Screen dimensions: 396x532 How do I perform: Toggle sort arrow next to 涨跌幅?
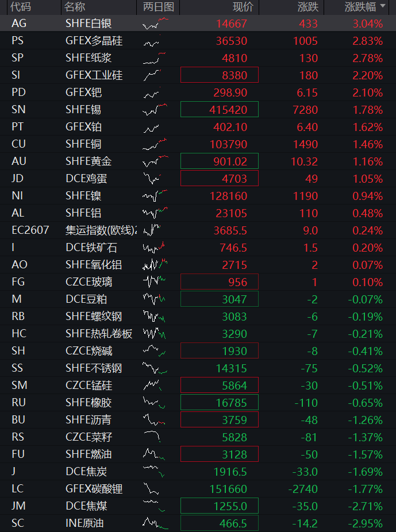pyautogui.click(x=383, y=6)
